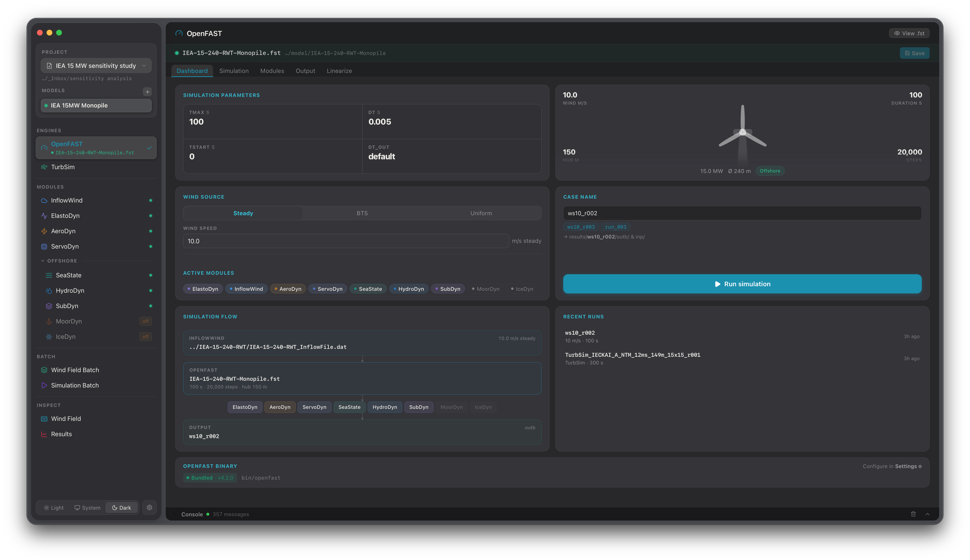Click the Case Name input field
970x560 pixels.
click(x=742, y=213)
